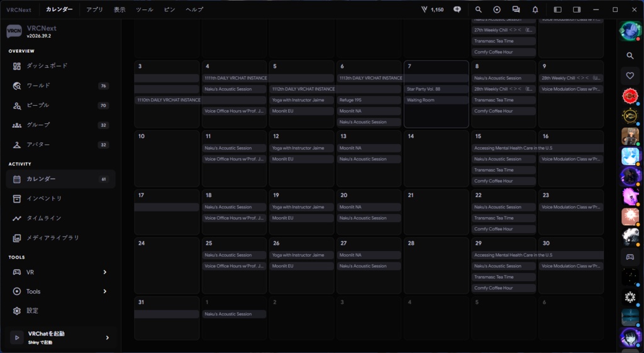The width and height of the screenshot is (644, 353).
Task: Click the circled-dot target icon in title bar
Action: pos(497,9)
